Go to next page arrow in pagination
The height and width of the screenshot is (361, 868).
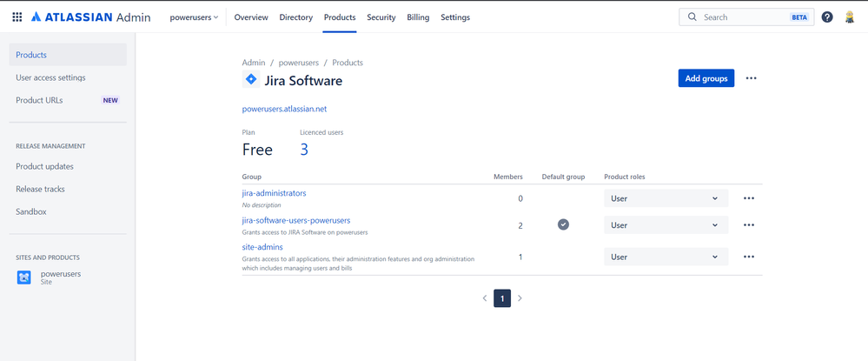pos(520,298)
